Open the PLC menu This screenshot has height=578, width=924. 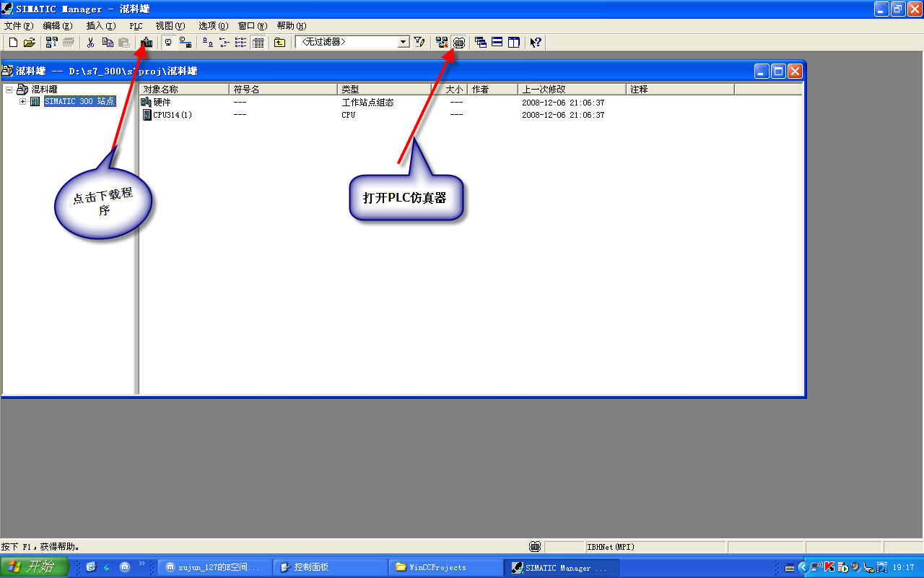(136, 26)
